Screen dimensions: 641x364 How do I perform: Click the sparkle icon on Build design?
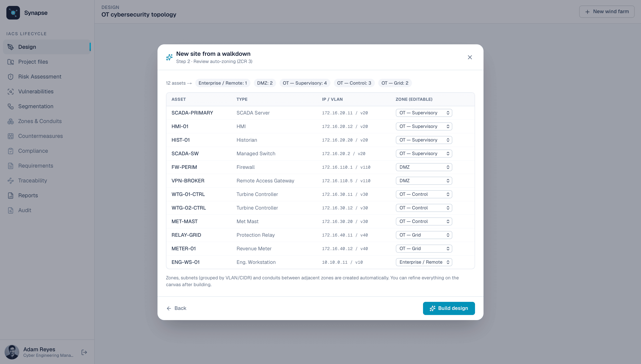(432, 308)
